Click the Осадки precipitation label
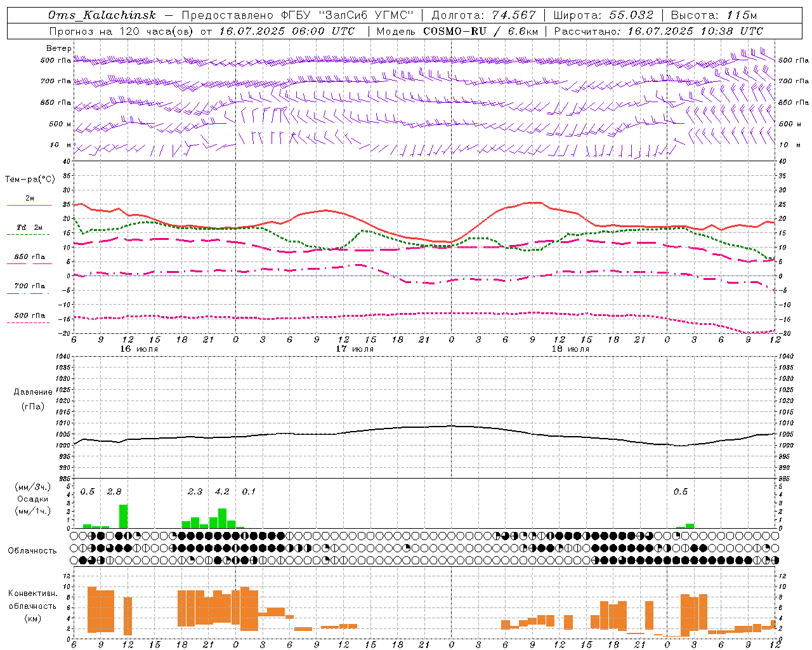812x650 pixels. click(x=32, y=499)
